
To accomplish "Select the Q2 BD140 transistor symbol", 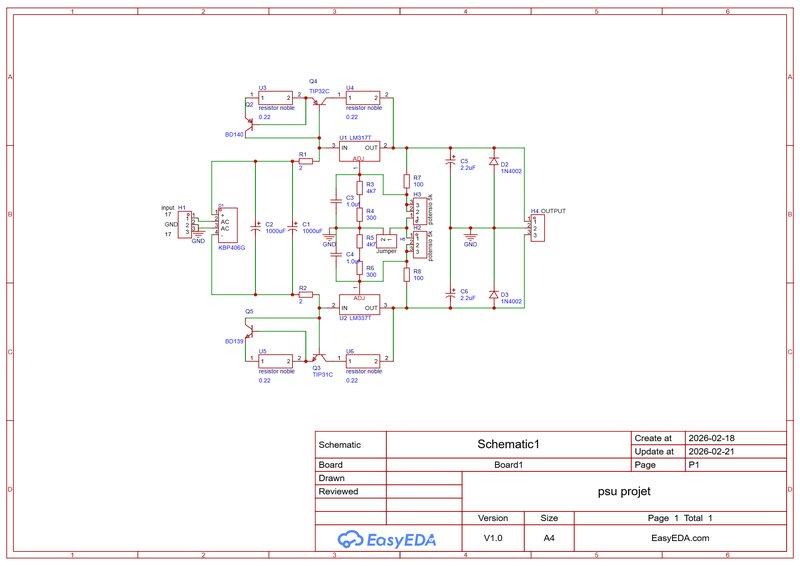I will coord(249,125).
